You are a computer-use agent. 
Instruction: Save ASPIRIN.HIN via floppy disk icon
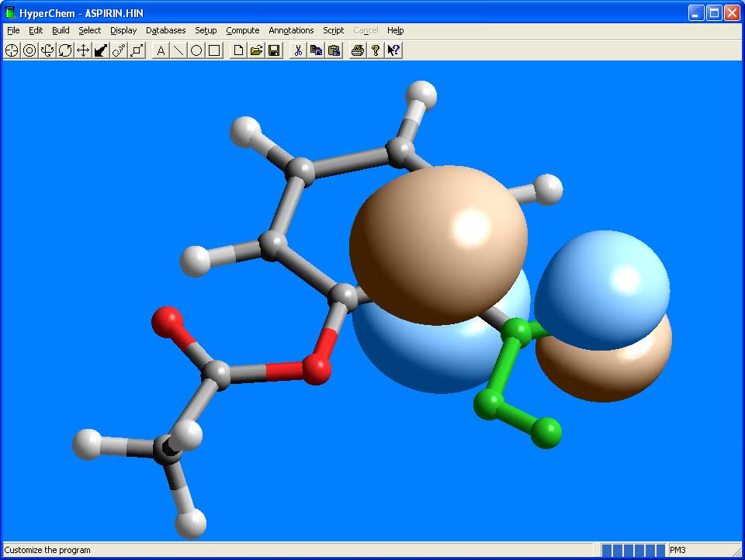click(x=274, y=50)
